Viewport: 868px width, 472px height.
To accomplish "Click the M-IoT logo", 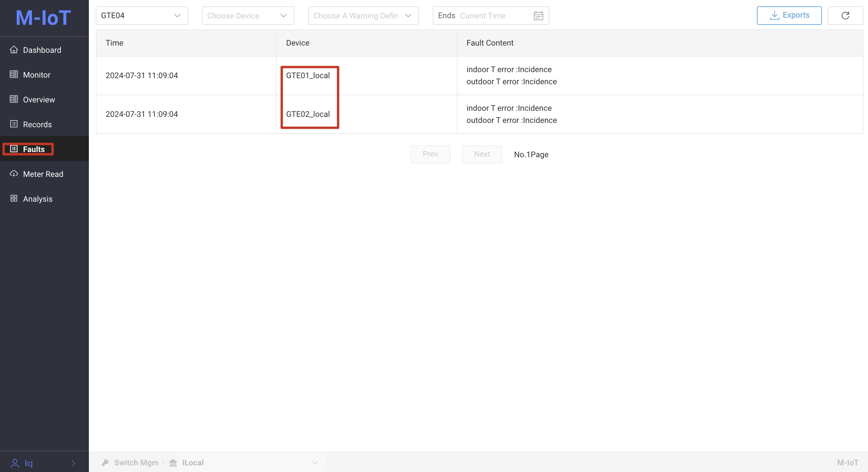I will coord(43,18).
